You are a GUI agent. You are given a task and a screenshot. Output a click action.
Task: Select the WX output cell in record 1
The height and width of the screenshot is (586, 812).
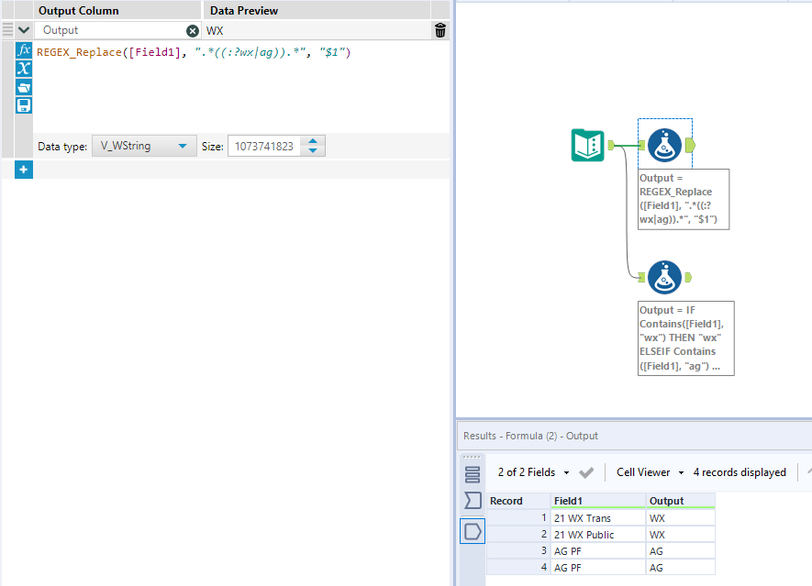coord(680,518)
